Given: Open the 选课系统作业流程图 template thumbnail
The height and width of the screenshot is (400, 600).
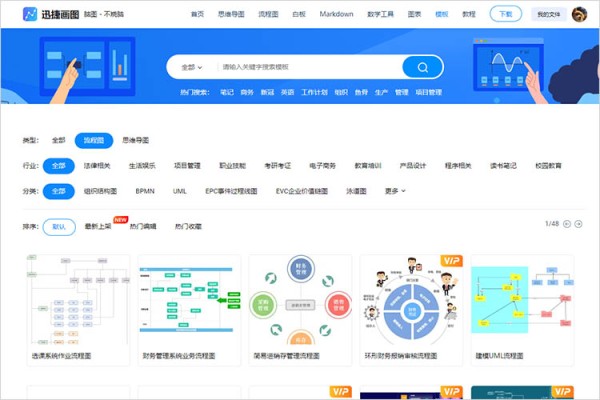Looking at the screenshot, I should [x=78, y=300].
